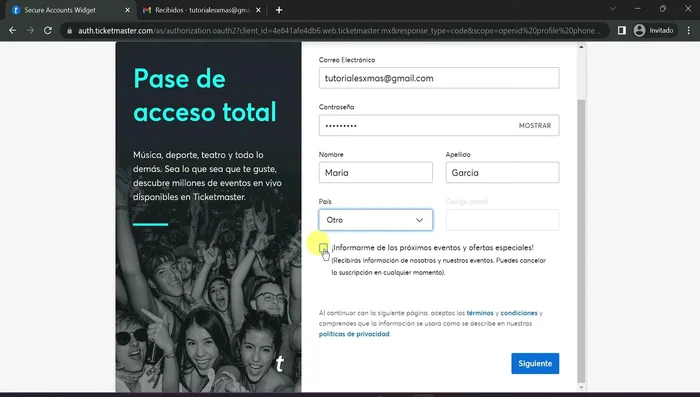Restore down the browser window
Viewport: 700px width, 397px height.
pyautogui.click(x=663, y=8)
